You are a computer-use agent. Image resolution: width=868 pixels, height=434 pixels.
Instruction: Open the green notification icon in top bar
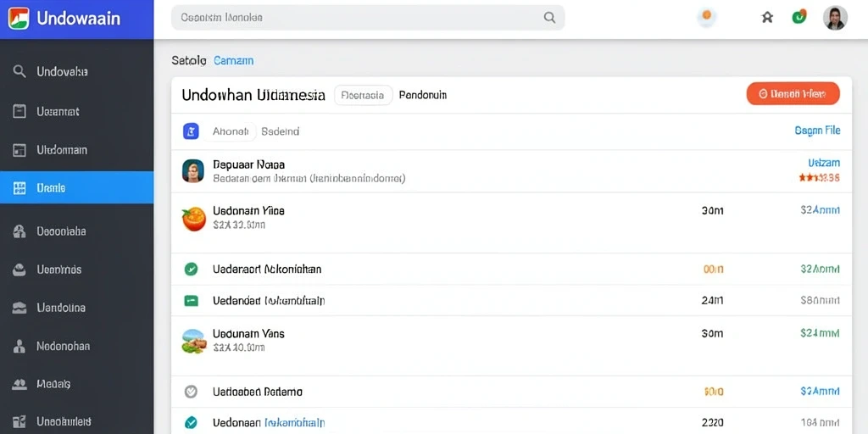coord(798,17)
